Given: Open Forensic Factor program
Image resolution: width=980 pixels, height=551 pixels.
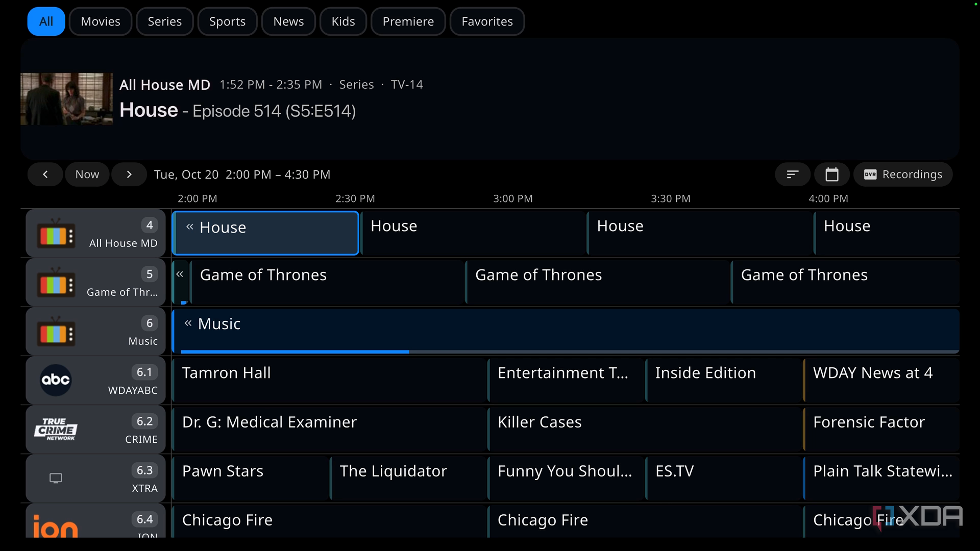Looking at the screenshot, I should 881,429.
